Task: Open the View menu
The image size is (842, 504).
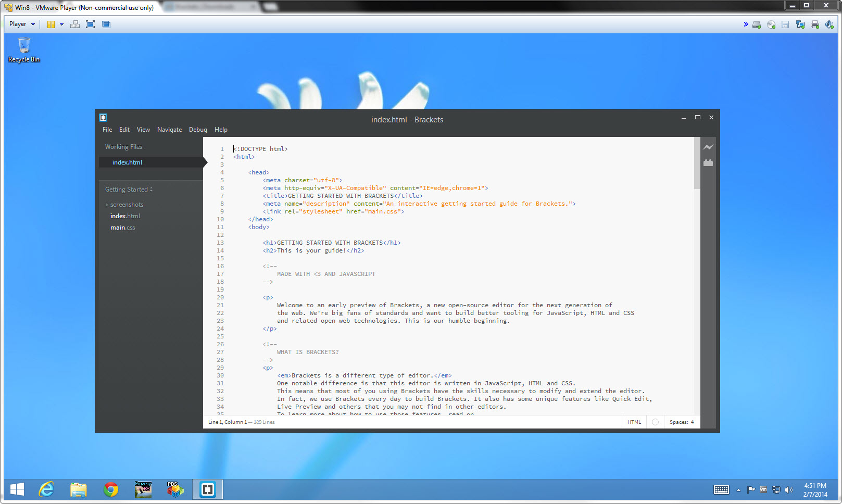Action: tap(143, 130)
